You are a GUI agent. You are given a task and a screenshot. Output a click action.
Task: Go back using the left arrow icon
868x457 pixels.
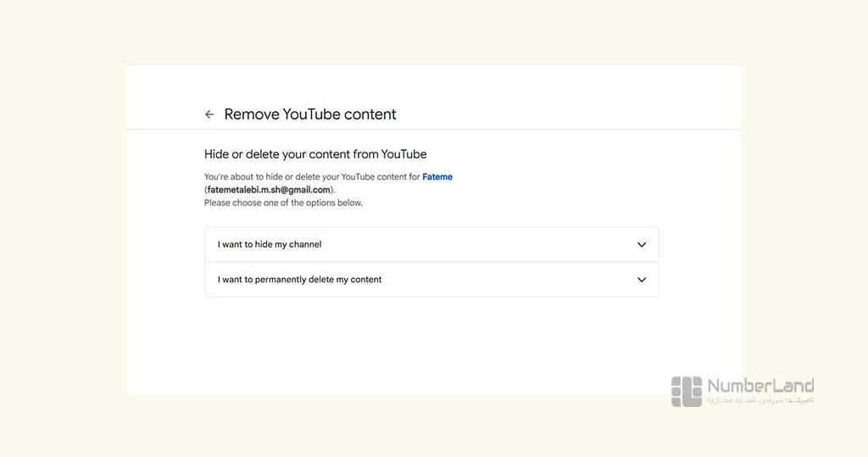pos(209,114)
